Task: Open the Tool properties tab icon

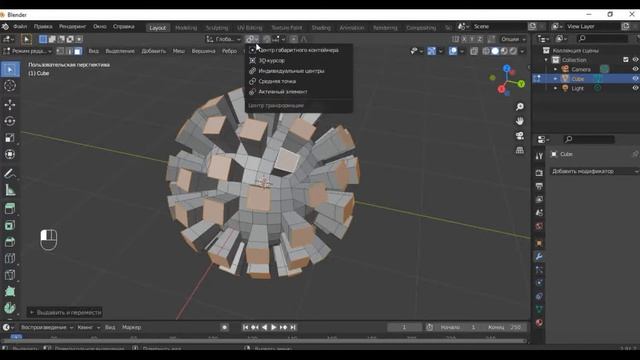Action: (539, 156)
